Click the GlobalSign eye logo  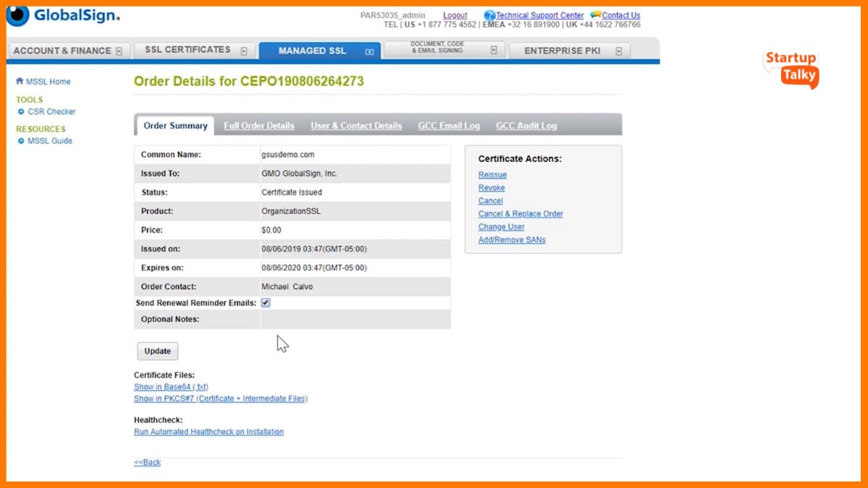[x=17, y=14]
